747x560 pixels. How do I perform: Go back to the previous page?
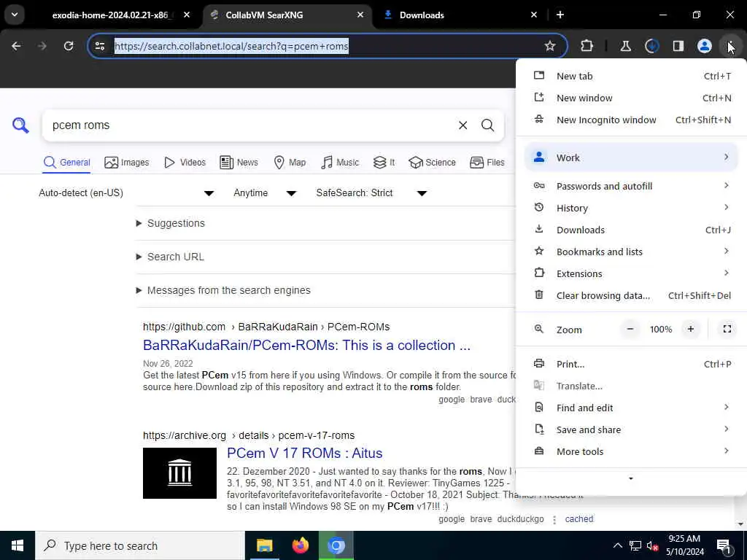pyautogui.click(x=16, y=46)
